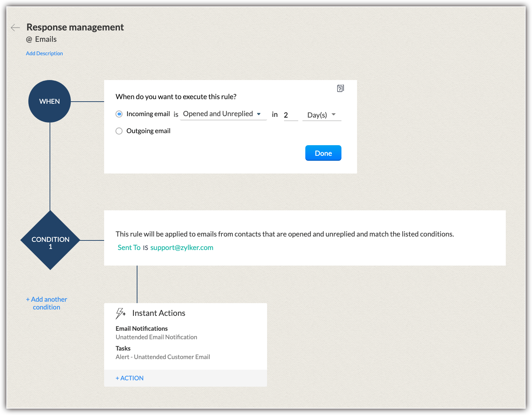Click the back arrow icon

tap(15, 28)
